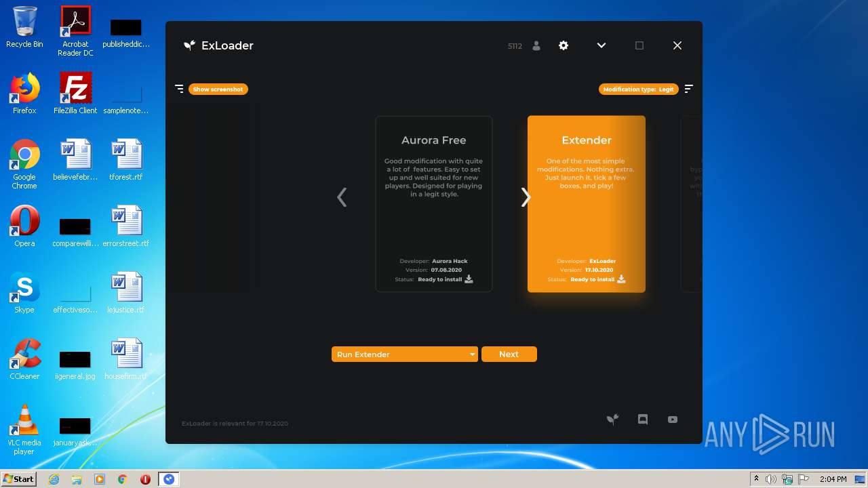Open the YouTube icon in the footer
868x488 pixels.
pos(673,420)
